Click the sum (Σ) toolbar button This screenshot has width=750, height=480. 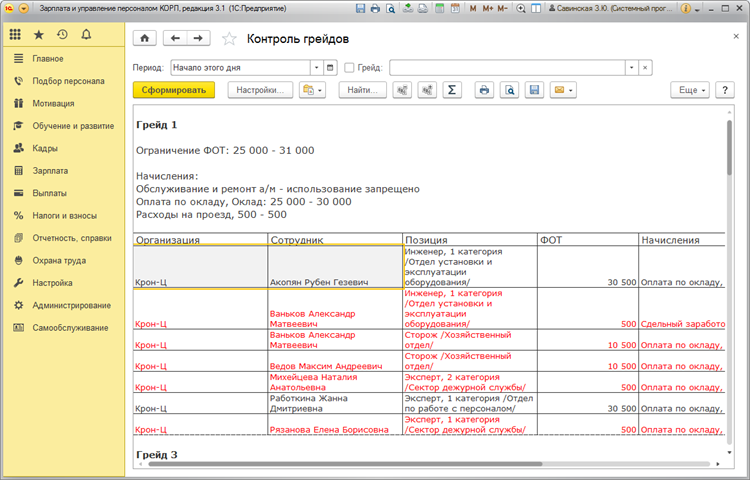point(452,90)
